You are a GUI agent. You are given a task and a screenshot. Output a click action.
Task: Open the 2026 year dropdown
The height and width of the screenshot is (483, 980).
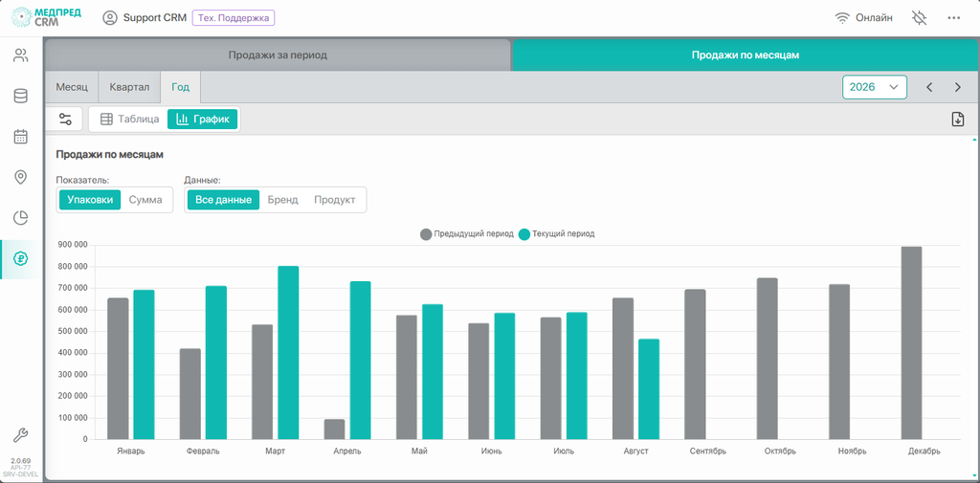pos(875,87)
